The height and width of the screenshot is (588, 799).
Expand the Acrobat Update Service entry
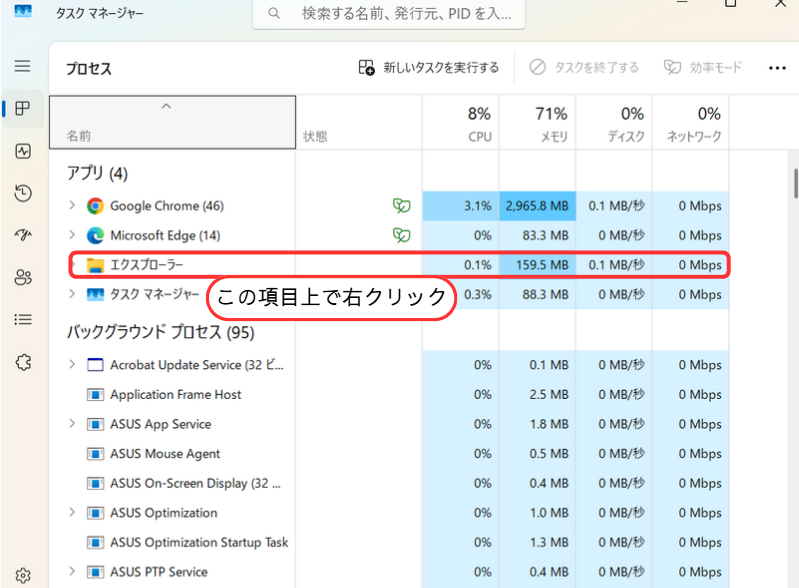[x=72, y=365]
